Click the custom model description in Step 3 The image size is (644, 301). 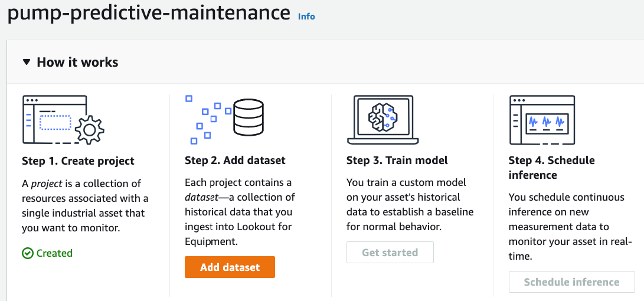[x=410, y=204]
